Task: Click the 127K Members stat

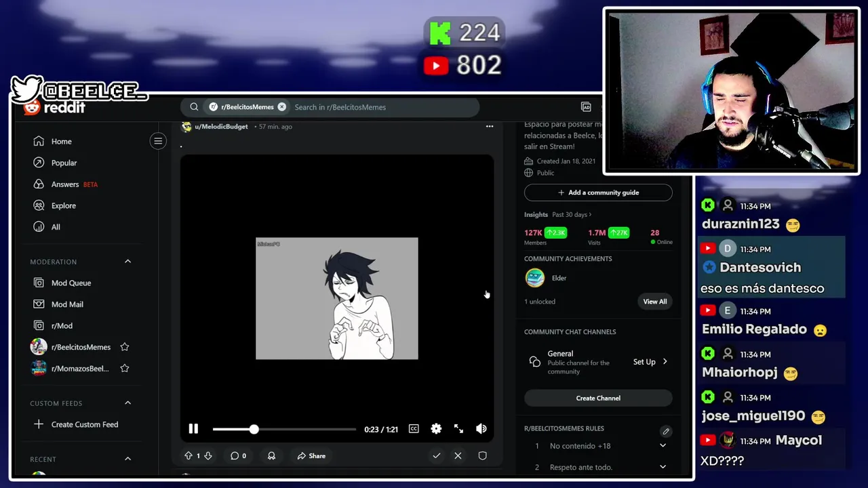Action: pyautogui.click(x=545, y=236)
